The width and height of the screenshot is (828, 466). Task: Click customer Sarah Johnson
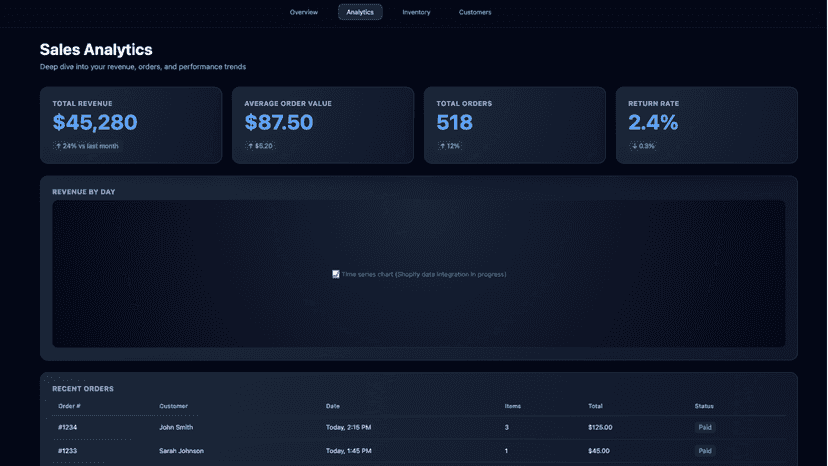point(181,451)
